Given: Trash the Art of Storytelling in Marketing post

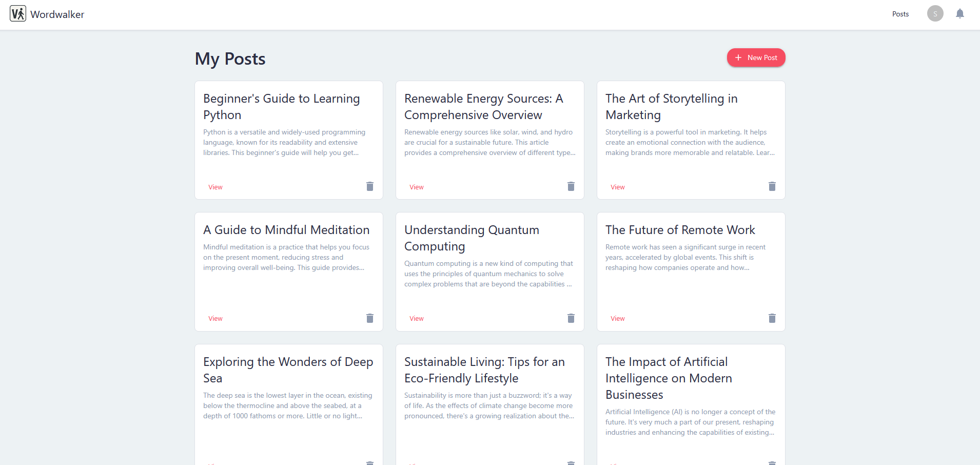Looking at the screenshot, I should (772, 186).
